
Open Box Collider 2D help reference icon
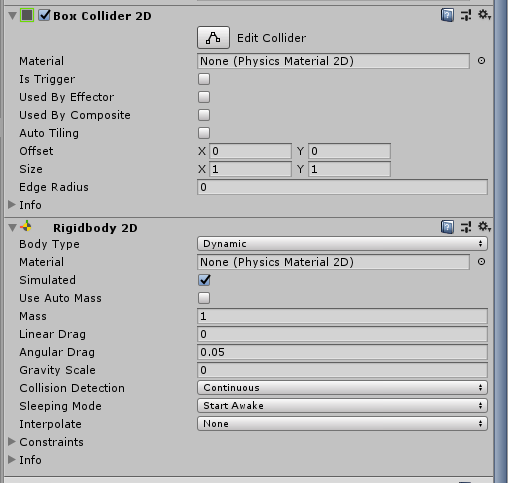click(447, 15)
